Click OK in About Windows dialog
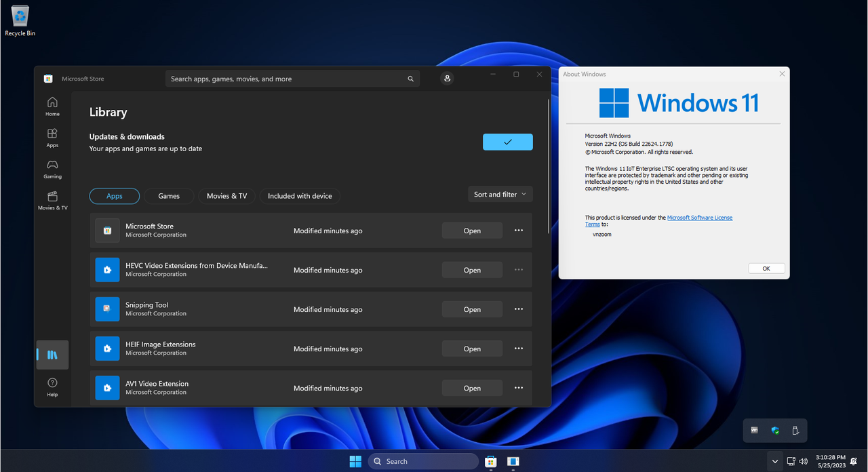 (x=766, y=269)
